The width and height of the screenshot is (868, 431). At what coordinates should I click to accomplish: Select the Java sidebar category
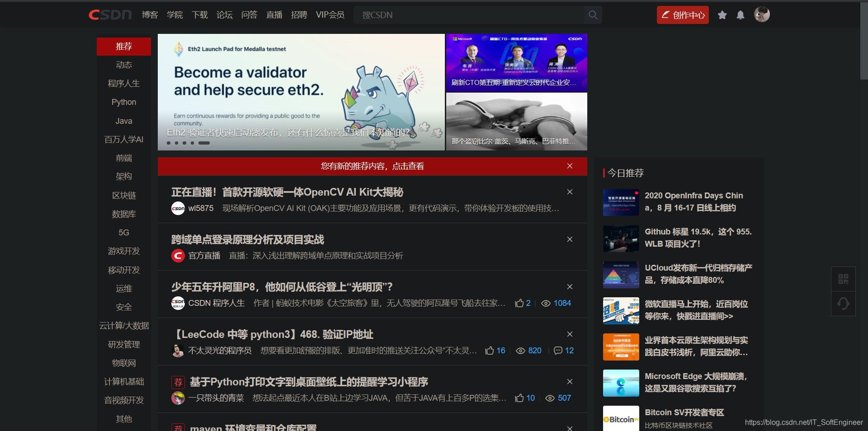pos(124,121)
